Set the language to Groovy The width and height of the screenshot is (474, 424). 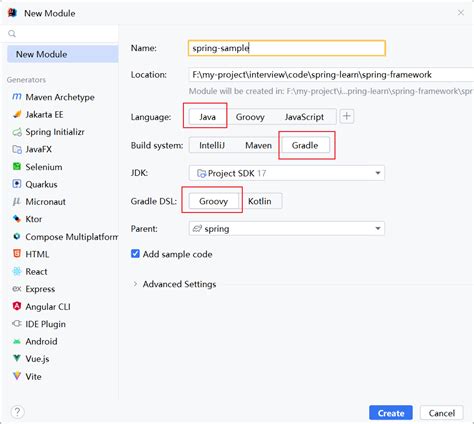click(250, 117)
